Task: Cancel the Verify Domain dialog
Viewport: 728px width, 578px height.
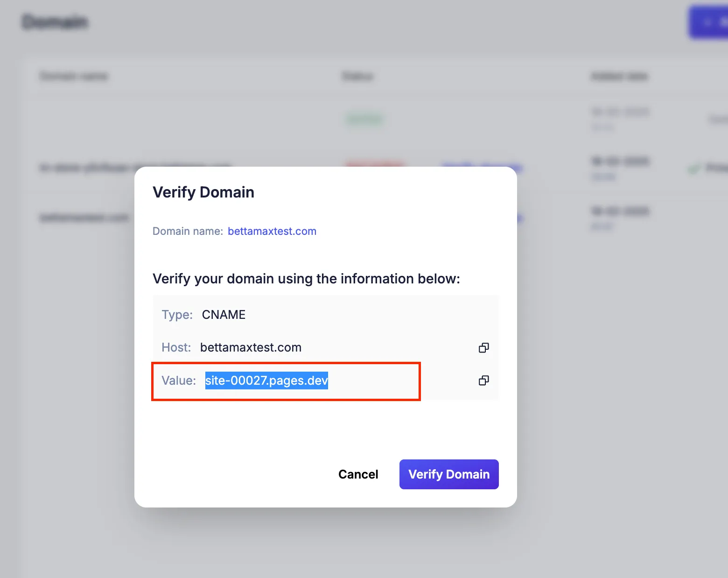Action: click(358, 474)
